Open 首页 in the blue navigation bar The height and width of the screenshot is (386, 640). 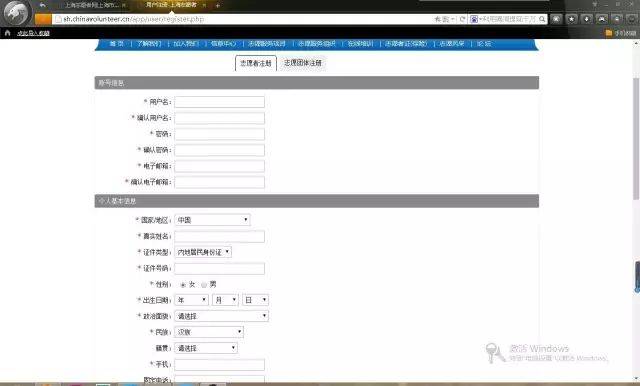click(x=116, y=44)
